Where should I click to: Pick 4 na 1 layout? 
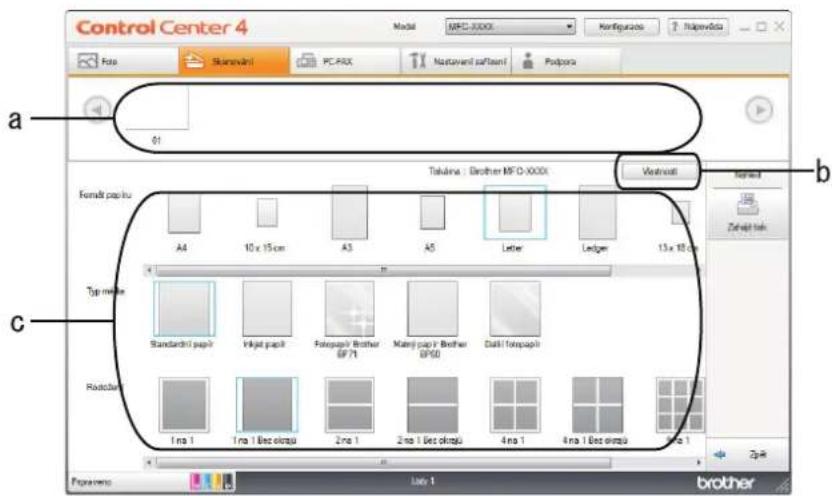[x=515, y=405]
